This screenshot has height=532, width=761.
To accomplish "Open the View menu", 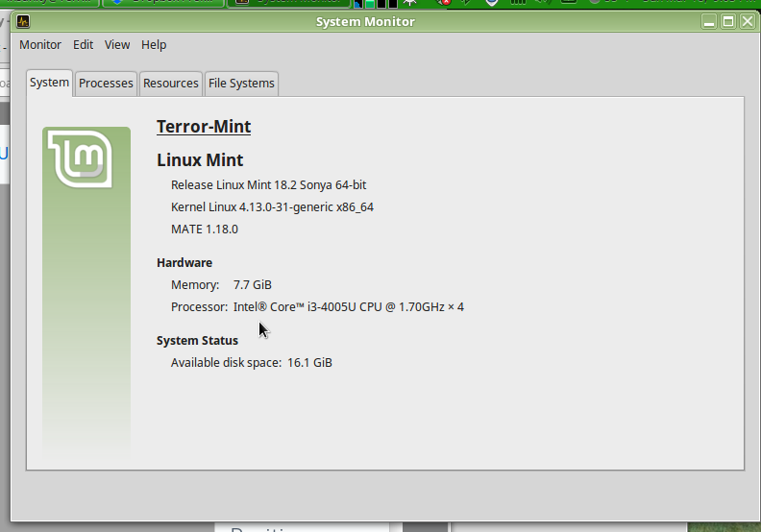I will [x=117, y=44].
